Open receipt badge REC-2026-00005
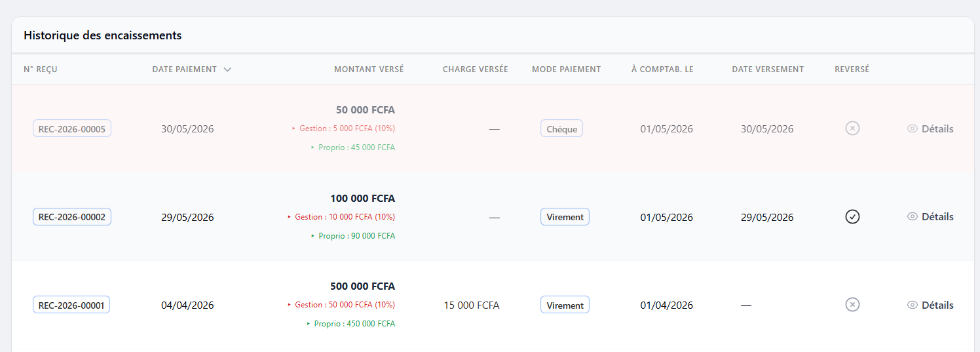The width and height of the screenshot is (980, 352). [x=72, y=128]
